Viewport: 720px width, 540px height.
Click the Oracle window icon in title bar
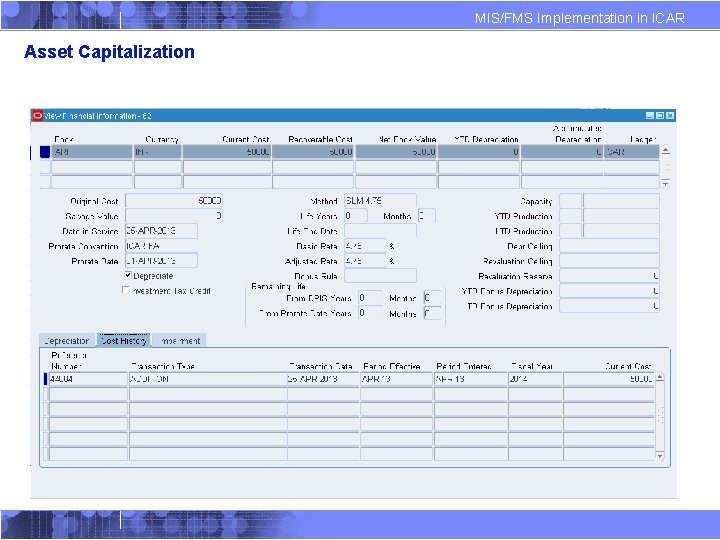37,116
